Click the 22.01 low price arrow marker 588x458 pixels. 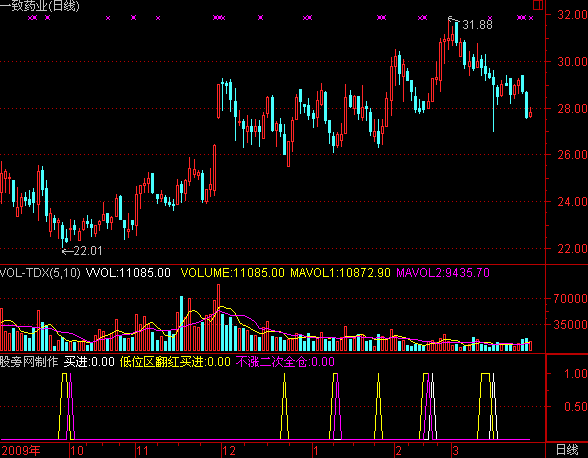pyautogui.click(x=82, y=251)
